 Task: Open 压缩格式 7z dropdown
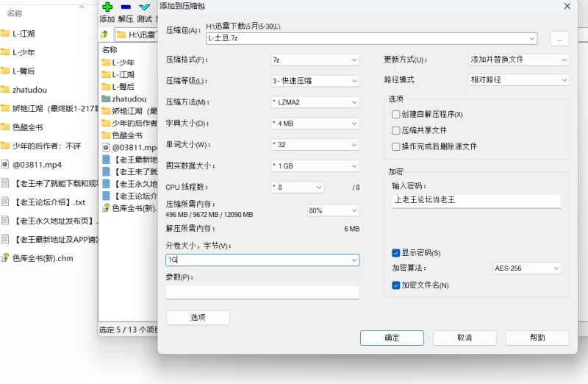(x=315, y=60)
